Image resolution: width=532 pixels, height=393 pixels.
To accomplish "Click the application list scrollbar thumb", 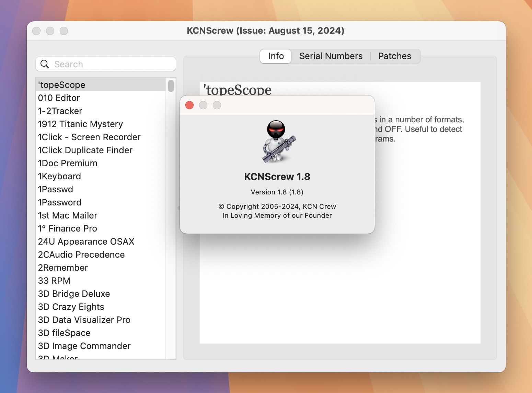I will click(x=171, y=86).
